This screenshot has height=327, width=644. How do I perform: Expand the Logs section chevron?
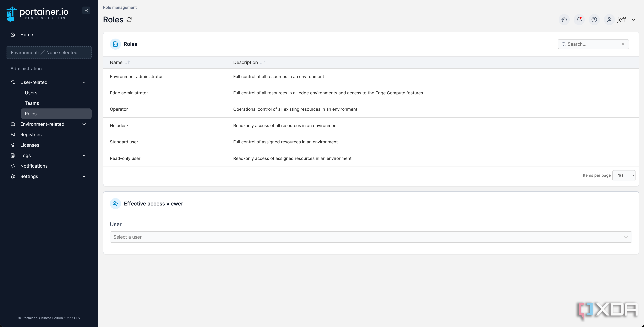[x=84, y=155]
